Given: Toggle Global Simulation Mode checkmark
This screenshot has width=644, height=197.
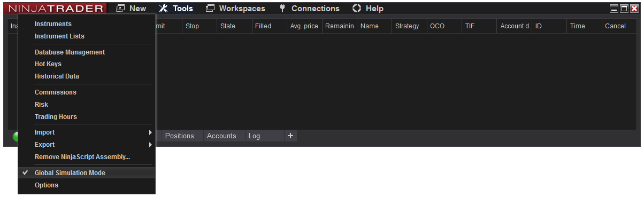Looking at the screenshot, I should (25, 173).
